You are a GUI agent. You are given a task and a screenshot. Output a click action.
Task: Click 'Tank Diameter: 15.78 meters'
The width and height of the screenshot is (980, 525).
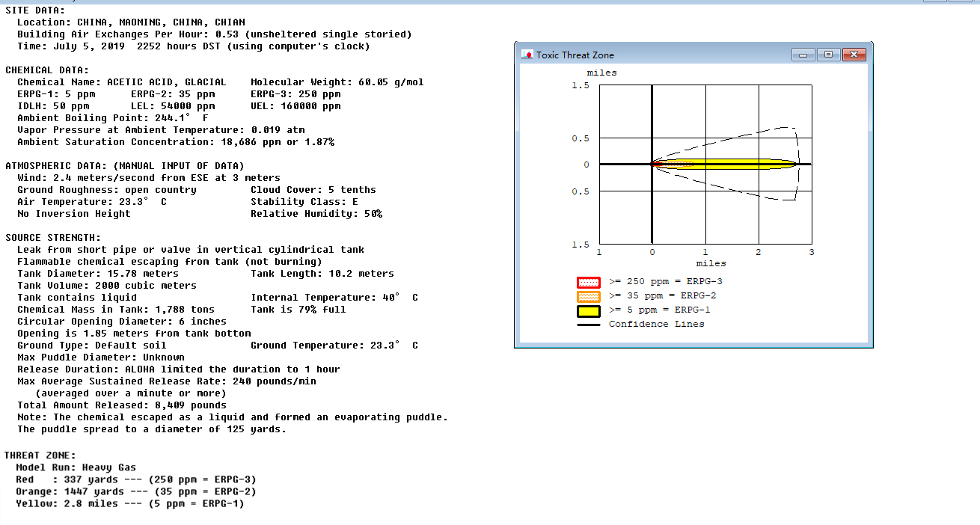point(98,274)
